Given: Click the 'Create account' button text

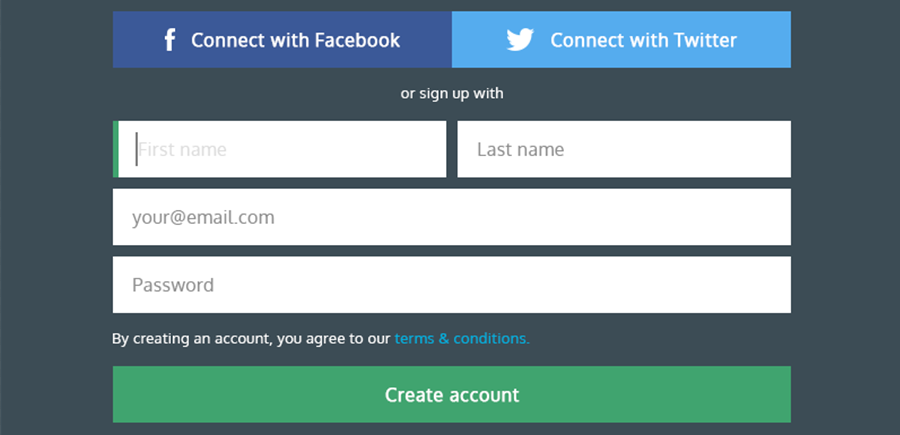Looking at the screenshot, I should tap(452, 394).
